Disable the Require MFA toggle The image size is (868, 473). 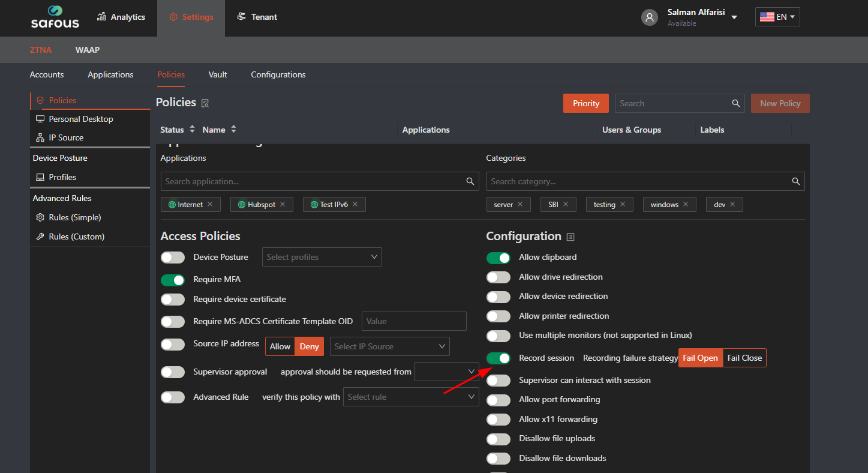click(173, 280)
